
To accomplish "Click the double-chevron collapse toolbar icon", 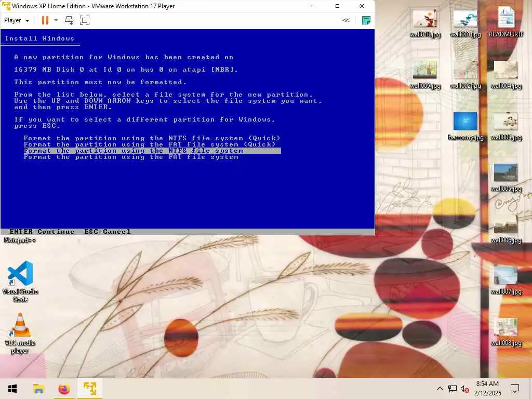I will (345, 20).
